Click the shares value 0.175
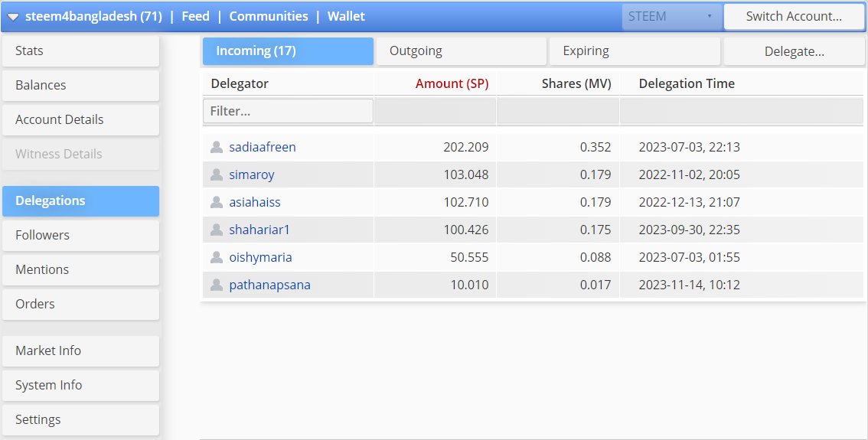The height and width of the screenshot is (440, 868). pyautogui.click(x=596, y=230)
